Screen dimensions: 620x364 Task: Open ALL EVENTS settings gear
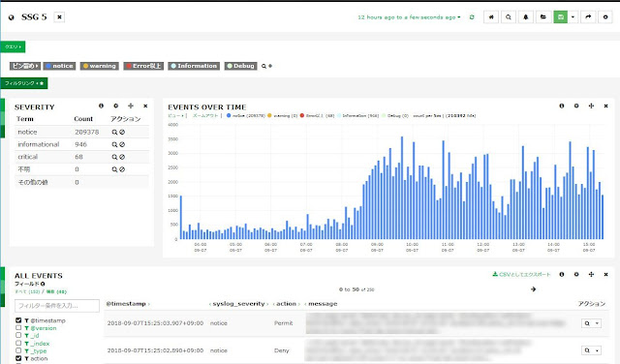click(x=576, y=274)
